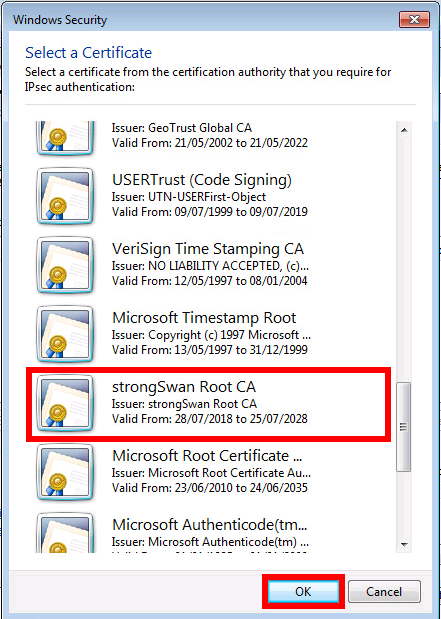Confirm the selection with the OK button

pyautogui.click(x=303, y=591)
